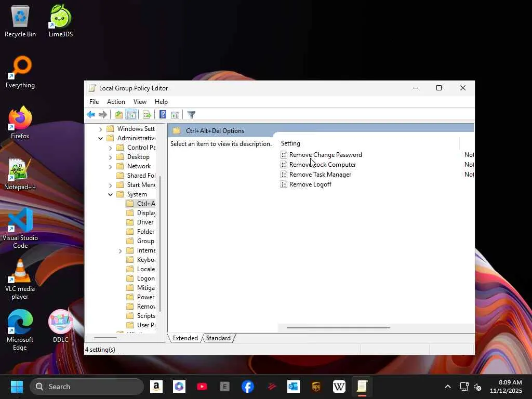Select DDLC desktop icon
Screen dimensions: 532x399
click(x=61, y=326)
